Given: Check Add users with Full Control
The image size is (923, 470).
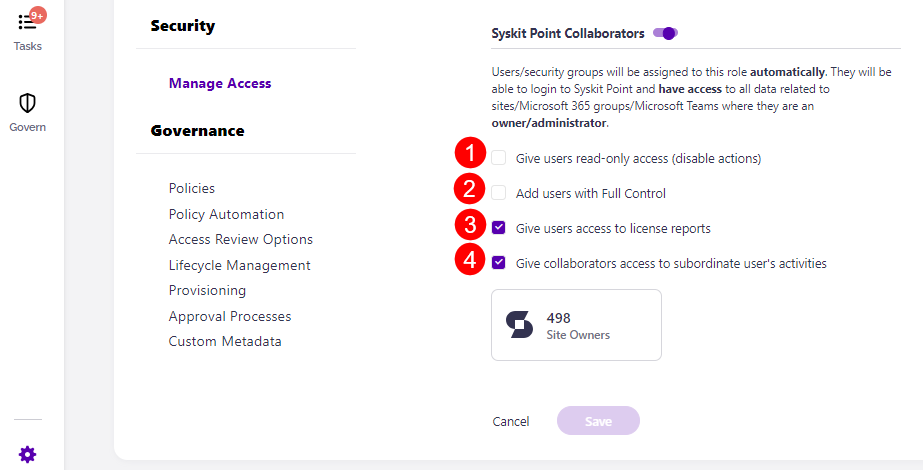Looking at the screenshot, I should tap(499, 193).
